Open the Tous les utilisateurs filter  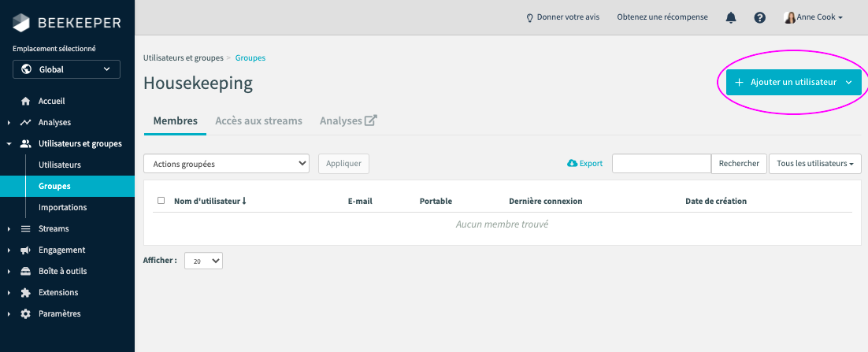point(814,164)
